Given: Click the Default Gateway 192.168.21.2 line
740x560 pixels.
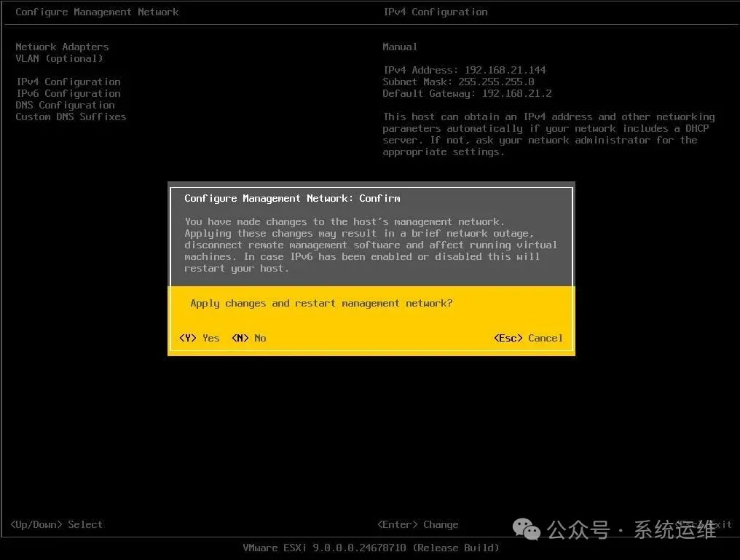Looking at the screenshot, I should (467, 93).
